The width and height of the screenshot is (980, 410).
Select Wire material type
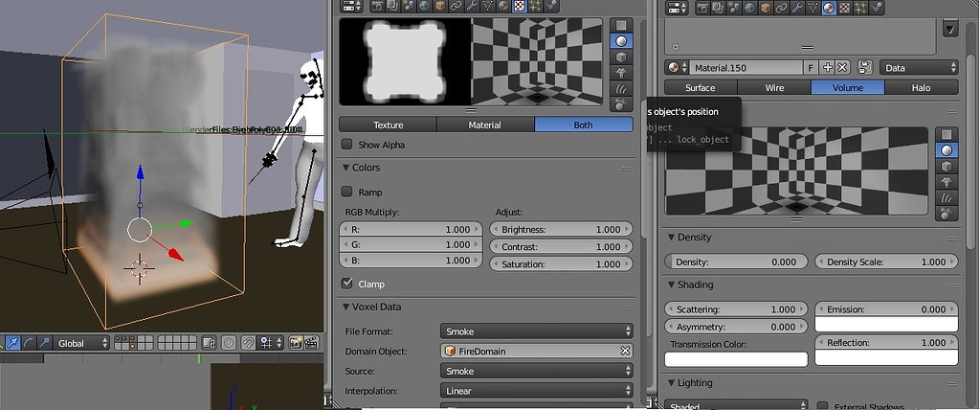tap(774, 87)
